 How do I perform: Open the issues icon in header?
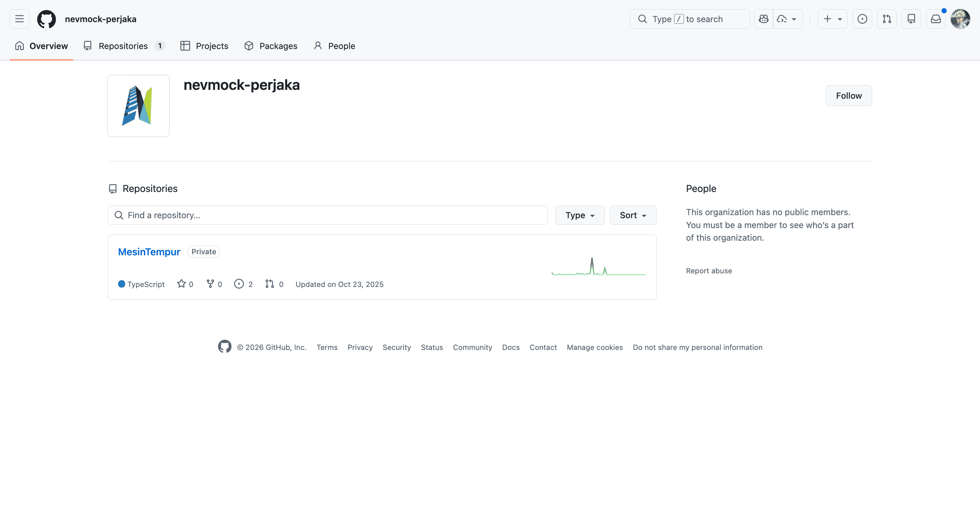[x=862, y=19]
